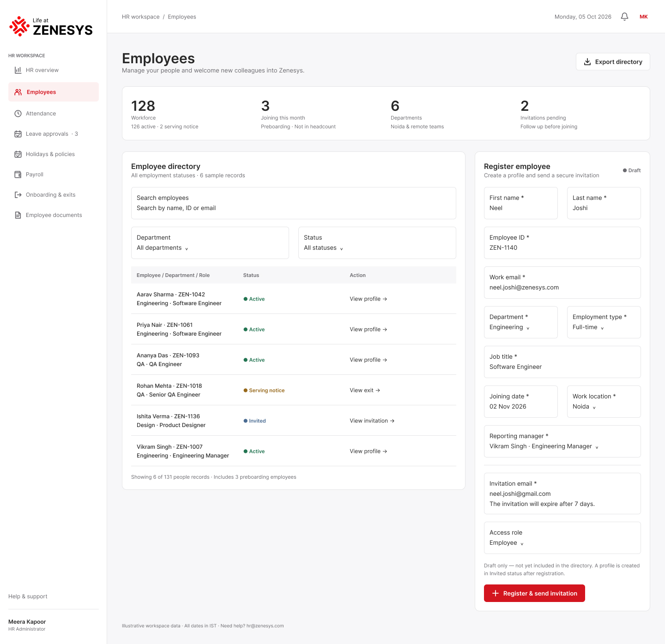665x644 pixels.
Task: Click the First name field
Action: coord(521,203)
